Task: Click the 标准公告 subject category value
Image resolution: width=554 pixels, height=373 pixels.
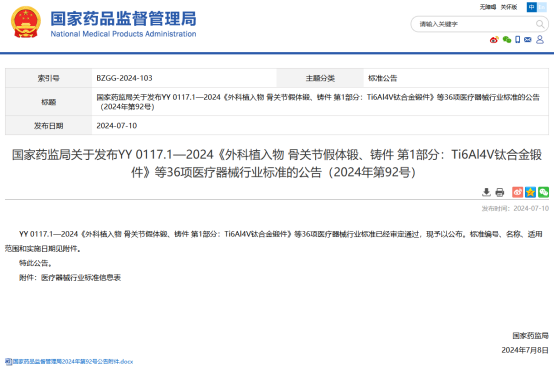Action: coord(383,78)
